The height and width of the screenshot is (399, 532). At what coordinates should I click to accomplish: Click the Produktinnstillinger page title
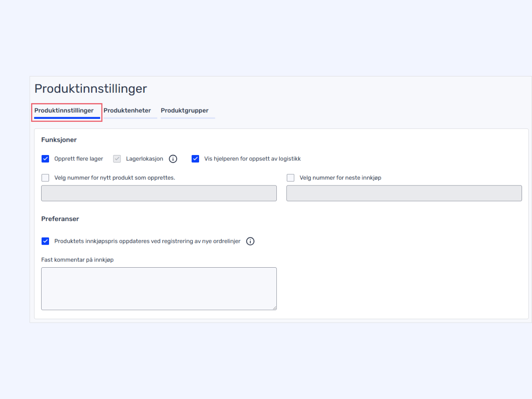[91, 89]
